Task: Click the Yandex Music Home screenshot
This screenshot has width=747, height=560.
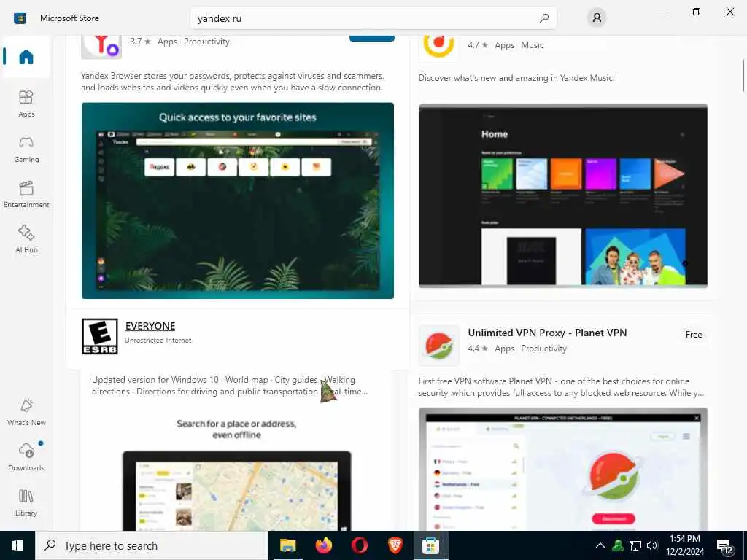Action: point(563,195)
